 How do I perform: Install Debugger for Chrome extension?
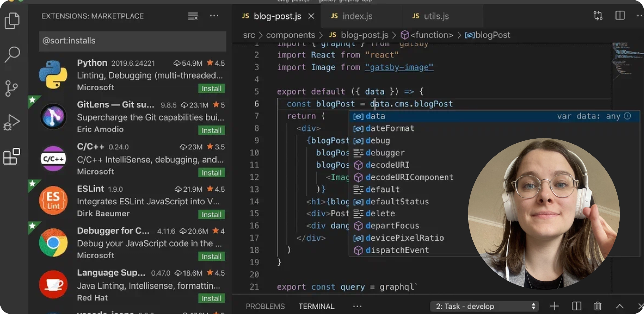pos(212,257)
